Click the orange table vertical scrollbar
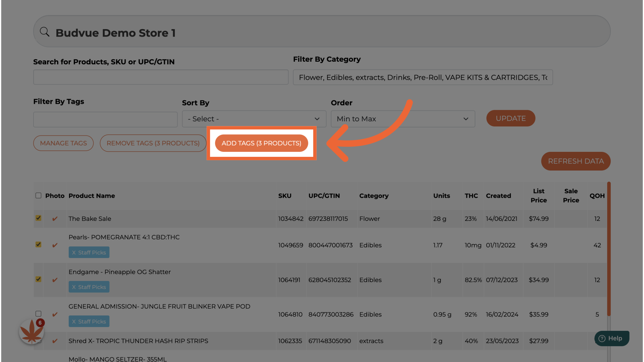This screenshot has height=362, width=644. [609, 248]
